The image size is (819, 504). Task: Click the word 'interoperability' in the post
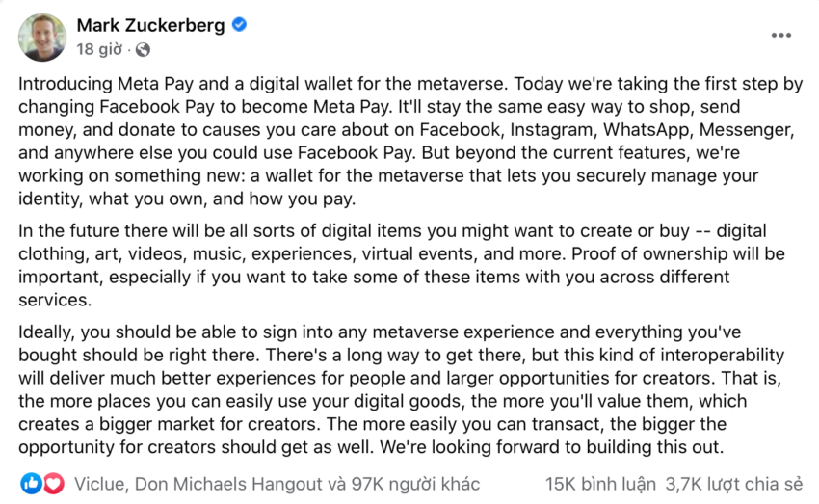click(x=722, y=356)
